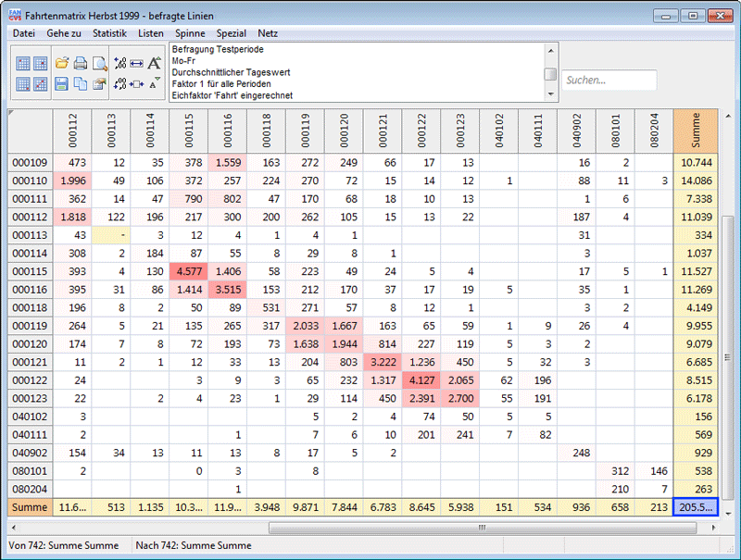The image size is (741, 560).
Task: Click the cell with value 3.515
Action: click(x=227, y=290)
